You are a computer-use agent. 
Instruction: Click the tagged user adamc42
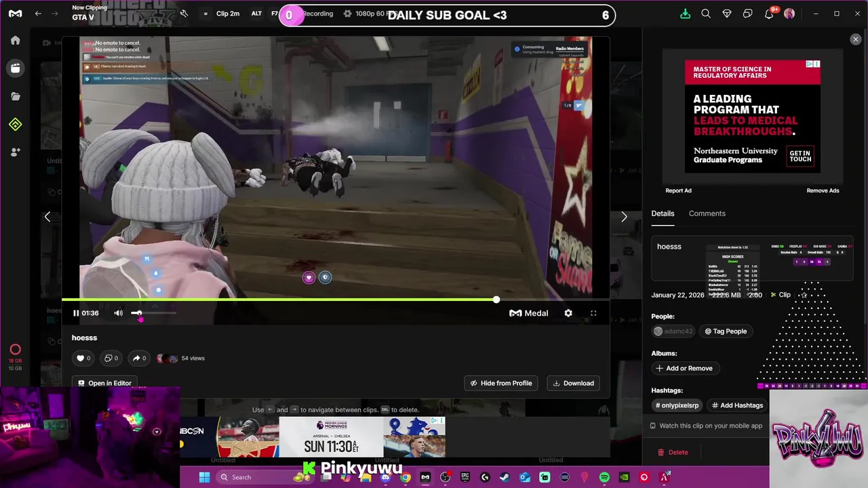pyautogui.click(x=673, y=331)
